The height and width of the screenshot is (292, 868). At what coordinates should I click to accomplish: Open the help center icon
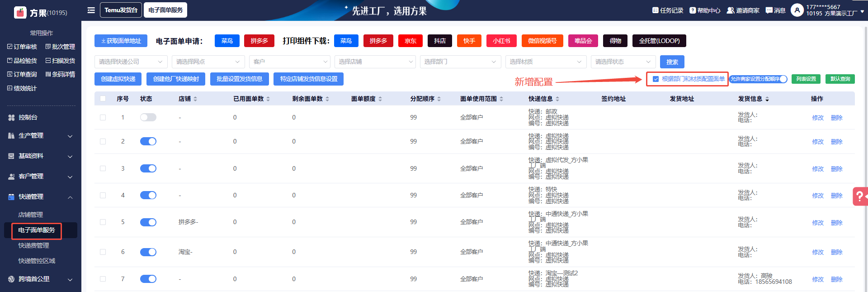pyautogui.click(x=692, y=10)
